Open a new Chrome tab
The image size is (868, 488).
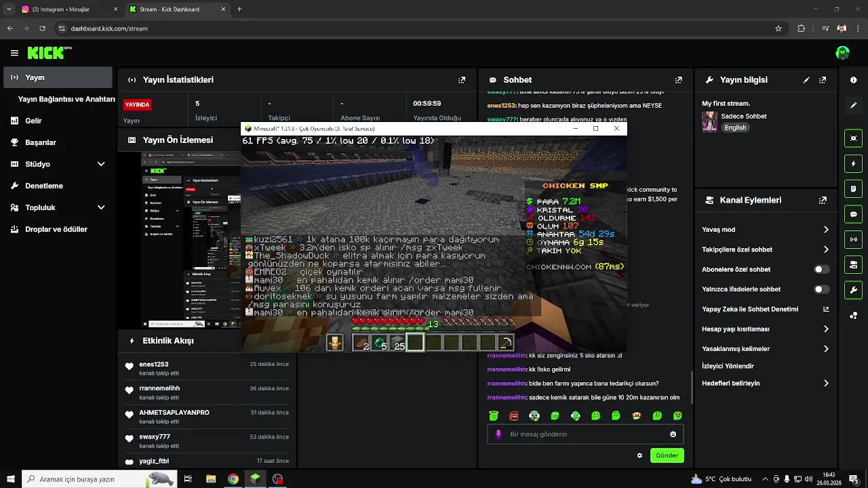coord(239,9)
